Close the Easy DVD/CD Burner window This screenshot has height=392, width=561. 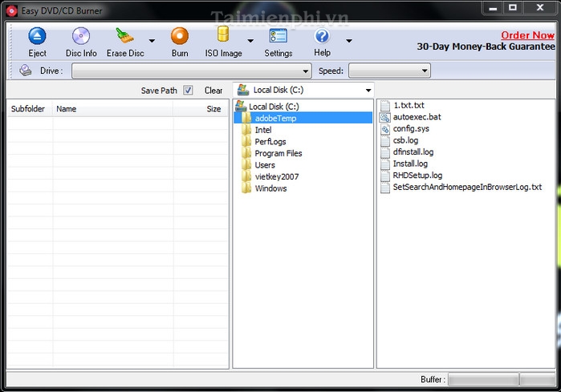(540, 7)
